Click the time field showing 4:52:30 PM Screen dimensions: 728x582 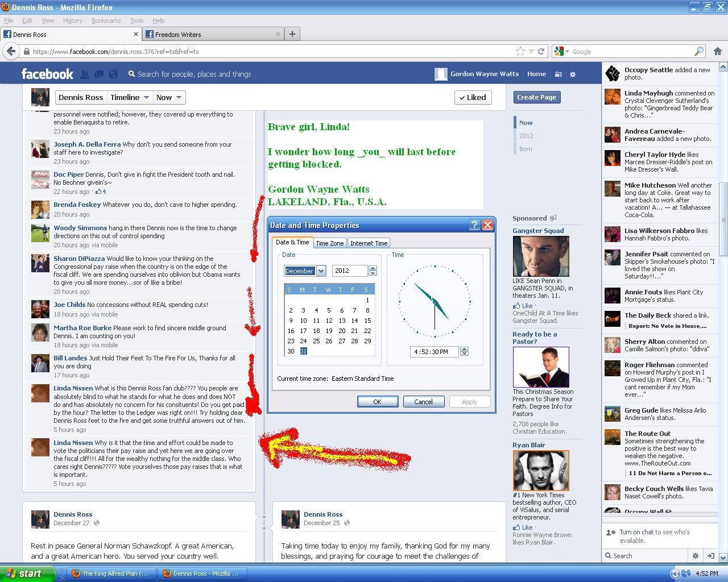tap(435, 352)
